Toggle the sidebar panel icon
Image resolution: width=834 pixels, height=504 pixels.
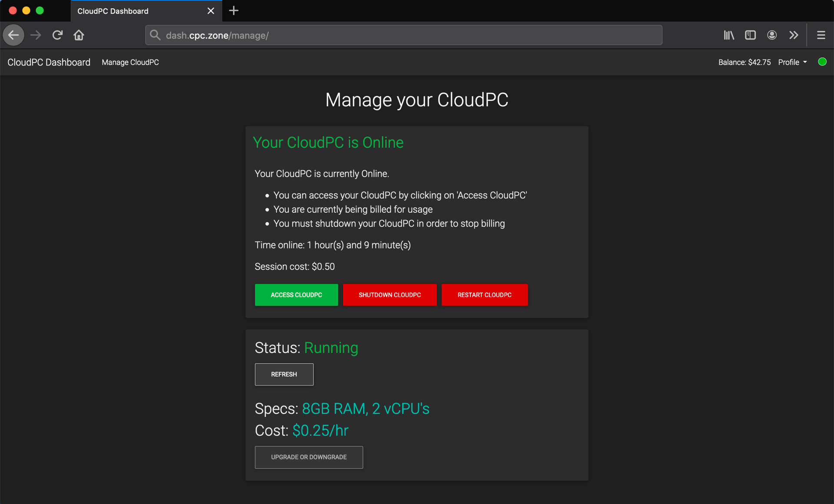(750, 35)
